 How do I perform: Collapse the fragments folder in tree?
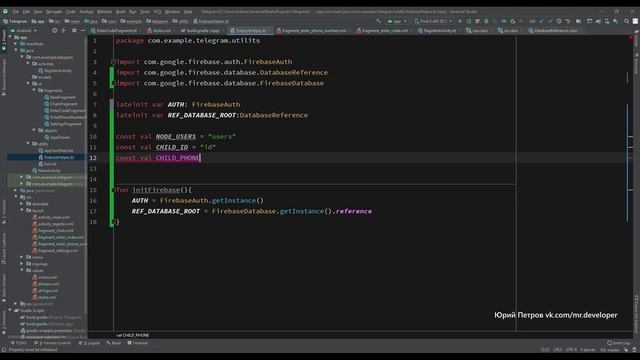pyautogui.click(x=34, y=90)
